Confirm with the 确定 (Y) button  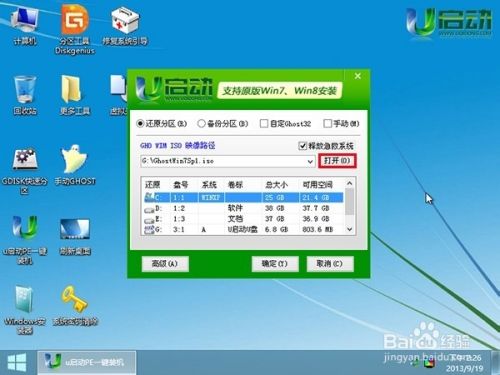point(275,264)
